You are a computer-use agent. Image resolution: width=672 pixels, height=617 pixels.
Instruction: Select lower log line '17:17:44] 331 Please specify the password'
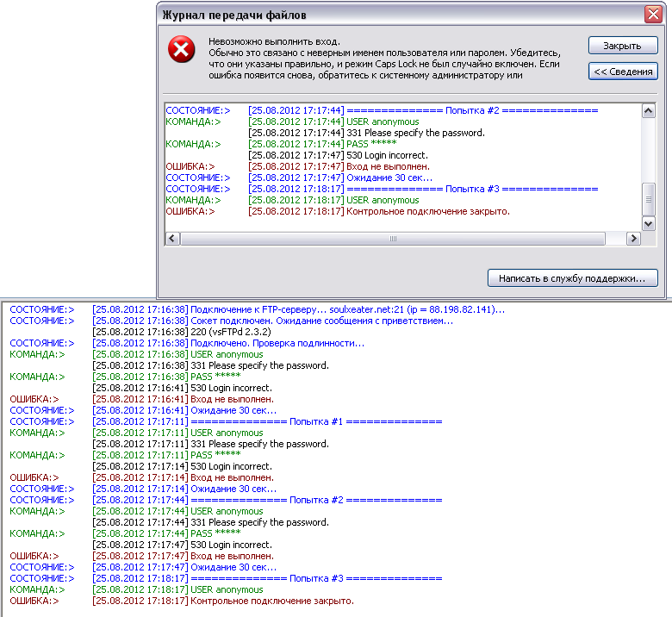(210, 522)
